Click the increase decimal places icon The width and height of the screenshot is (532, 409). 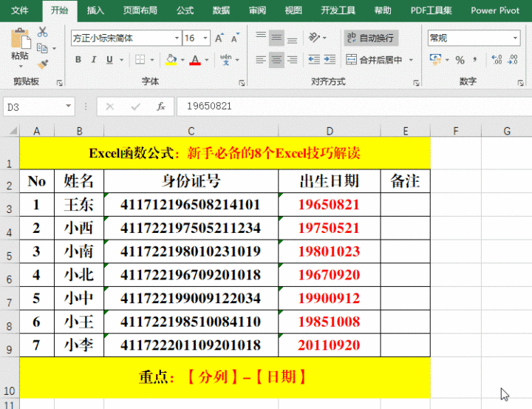(x=495, y=60)
